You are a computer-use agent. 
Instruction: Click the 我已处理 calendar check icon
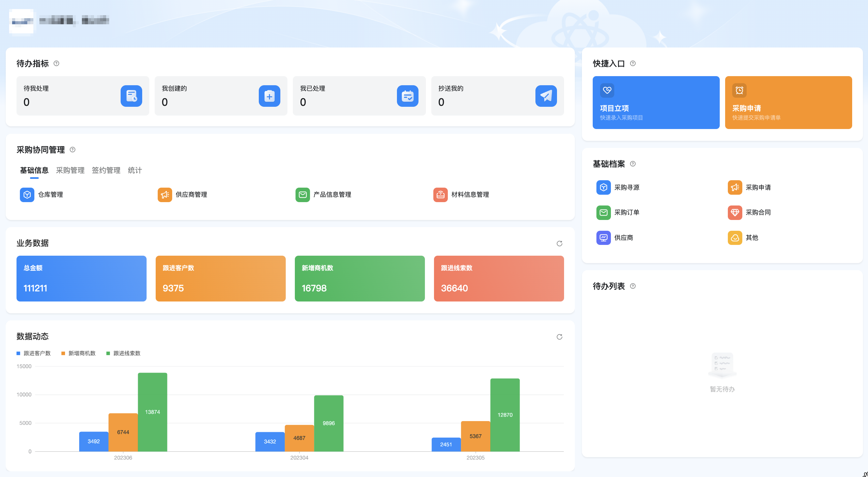tap(408, 96)
